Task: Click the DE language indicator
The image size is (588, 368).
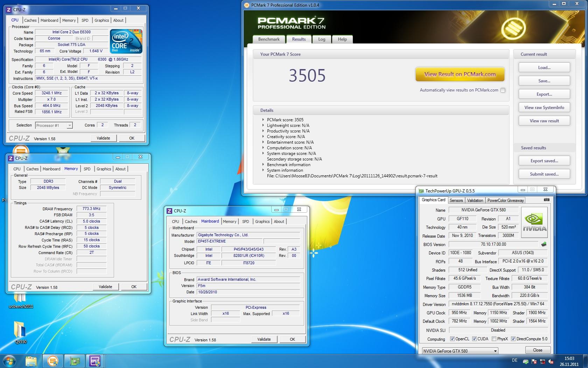Action: click(514, 360)
